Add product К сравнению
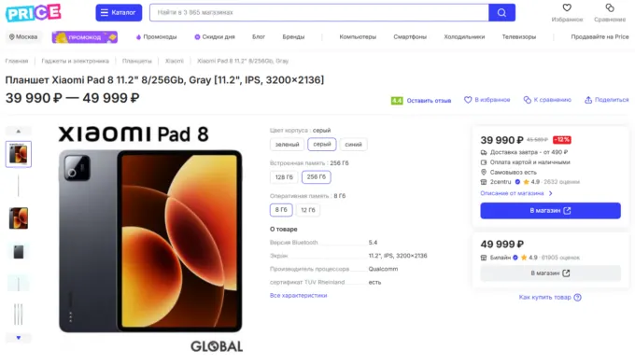This screenshot has width=635, height=364. (547, 100)
